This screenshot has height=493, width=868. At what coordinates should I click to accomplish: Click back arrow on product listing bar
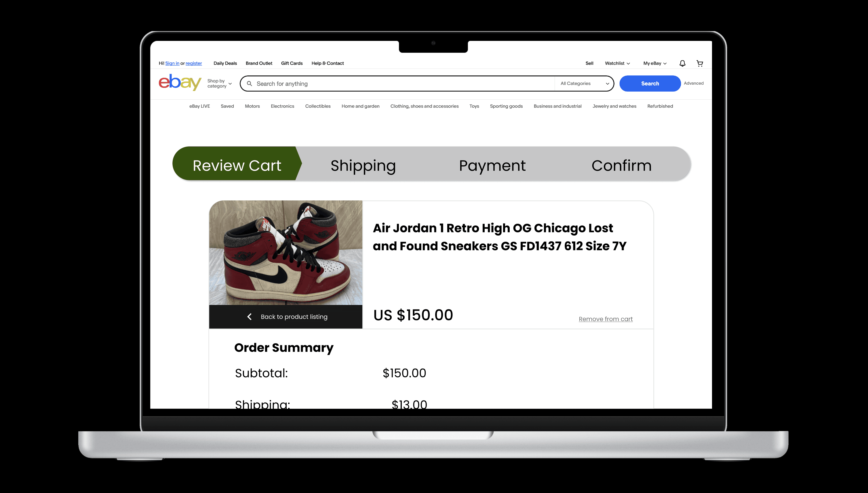click(x=250, y=316)
